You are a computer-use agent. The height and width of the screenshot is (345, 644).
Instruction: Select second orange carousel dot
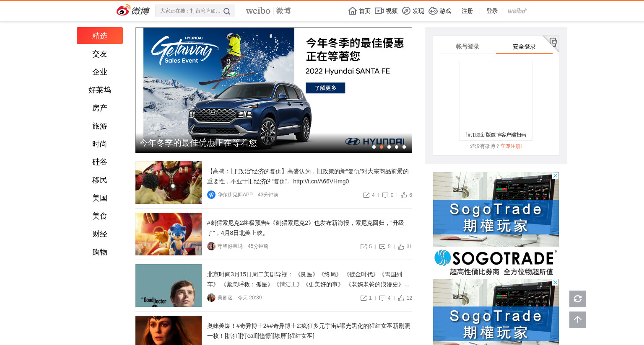click(x=382, y=147)
